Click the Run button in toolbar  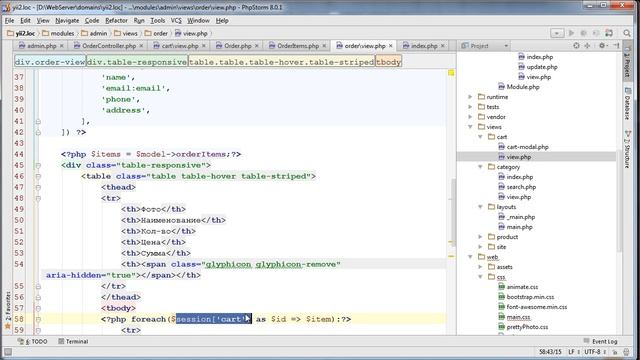pyautogui.click(x=571, y=33)
